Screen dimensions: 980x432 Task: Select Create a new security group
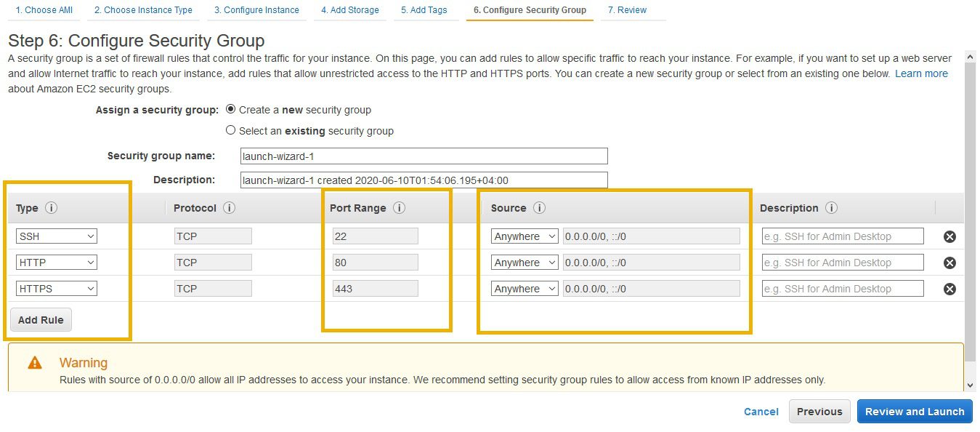click(x=231, y=110)
